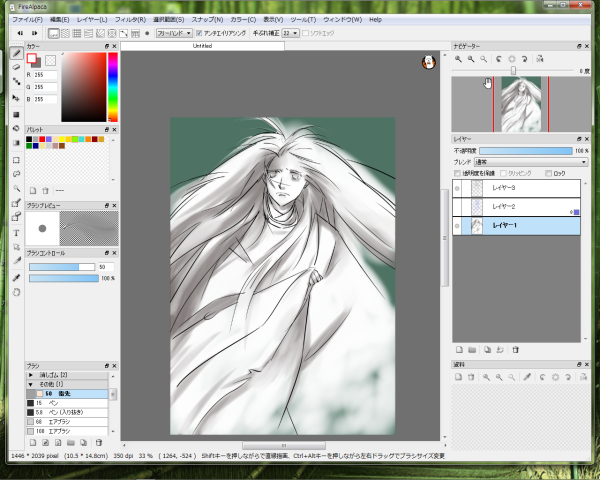Select the Hand pan tool
The width and height of the screenshot is (600, 480).
[16, 292]
